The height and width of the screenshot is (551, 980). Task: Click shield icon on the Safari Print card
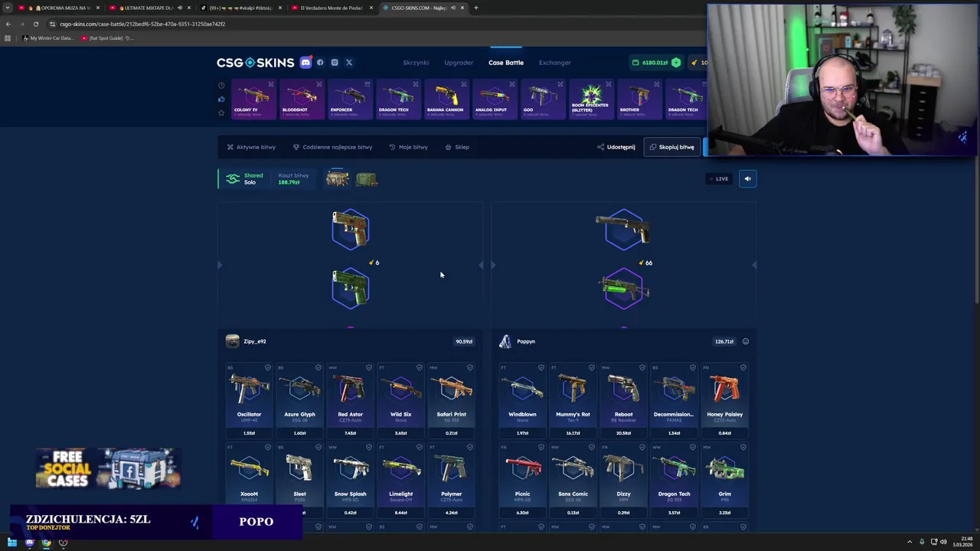tap(470, 367)
